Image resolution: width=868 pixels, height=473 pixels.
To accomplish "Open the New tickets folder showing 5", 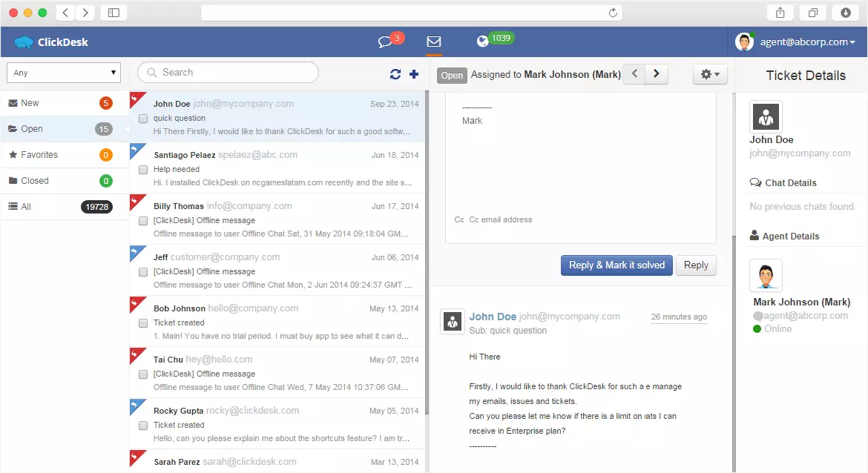I will pyautogui.click(x=30, y=102).
